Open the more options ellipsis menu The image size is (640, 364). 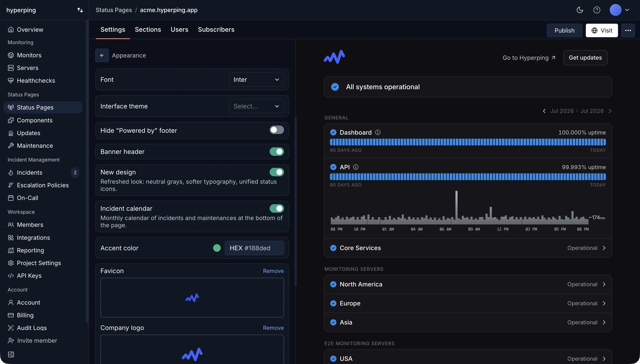coord(628,30)
